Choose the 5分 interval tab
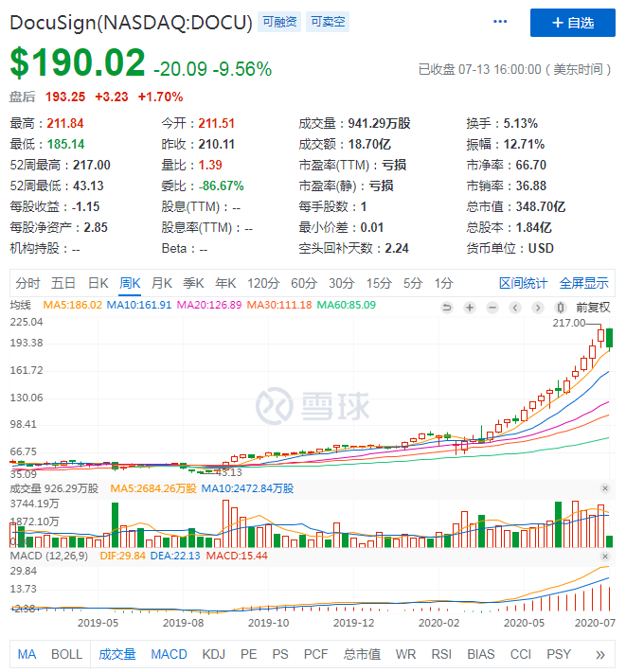 [413, 283]
